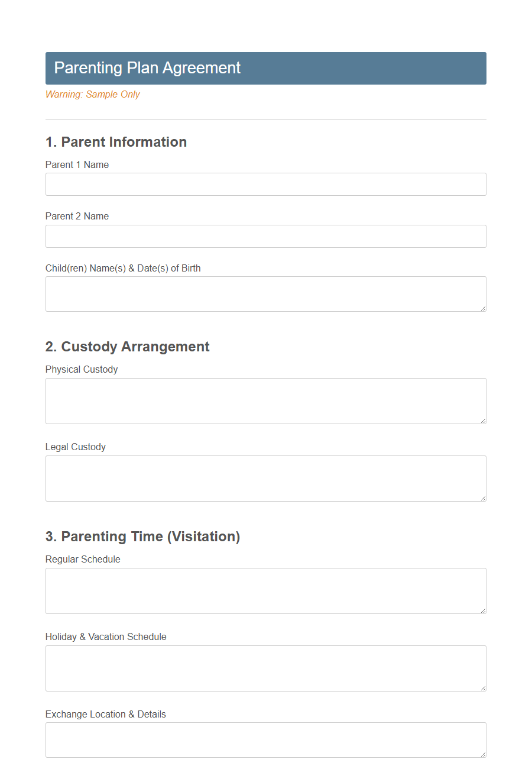The width and height of the screenshot is (532, 769).
Task: Click the Holiday & Vacation Schedule label
Action: pos(106,636)
